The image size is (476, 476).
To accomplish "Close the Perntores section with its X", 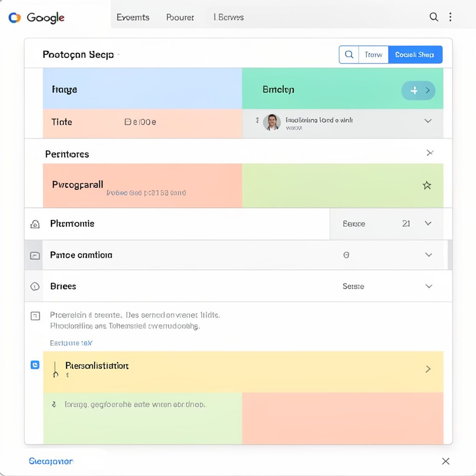I will click(x=430, y=152).
